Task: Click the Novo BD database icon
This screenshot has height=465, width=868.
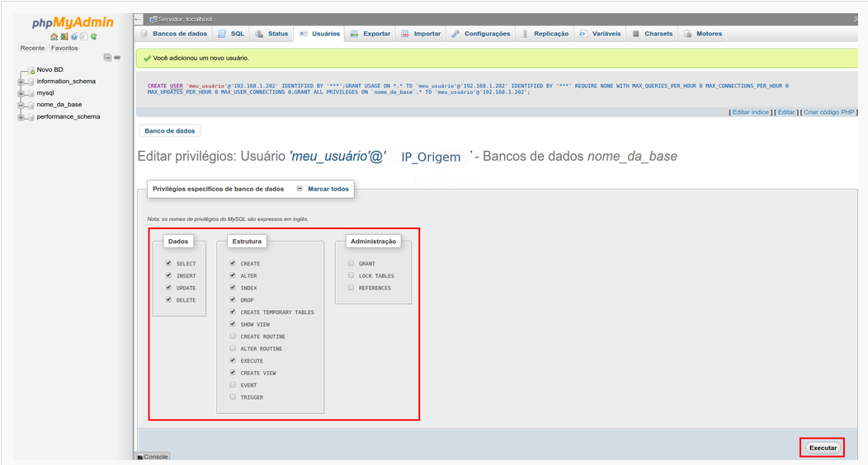Action: coord(31,70)
